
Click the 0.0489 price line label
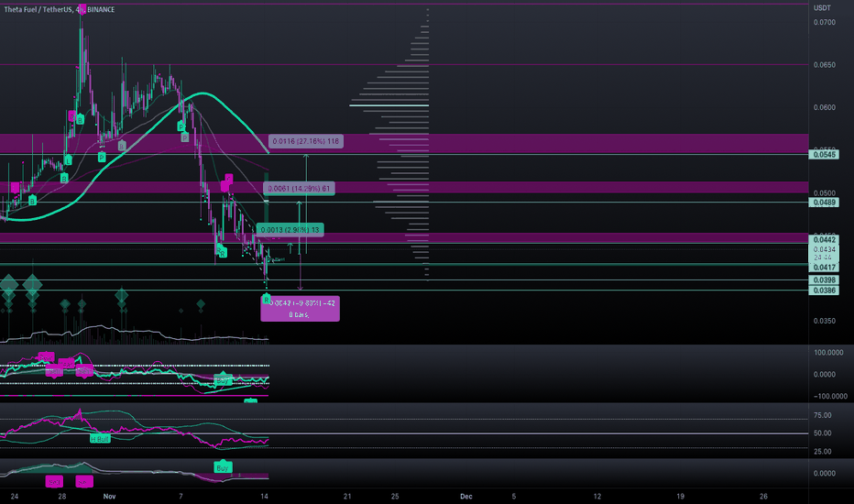(x=825, y=203)
